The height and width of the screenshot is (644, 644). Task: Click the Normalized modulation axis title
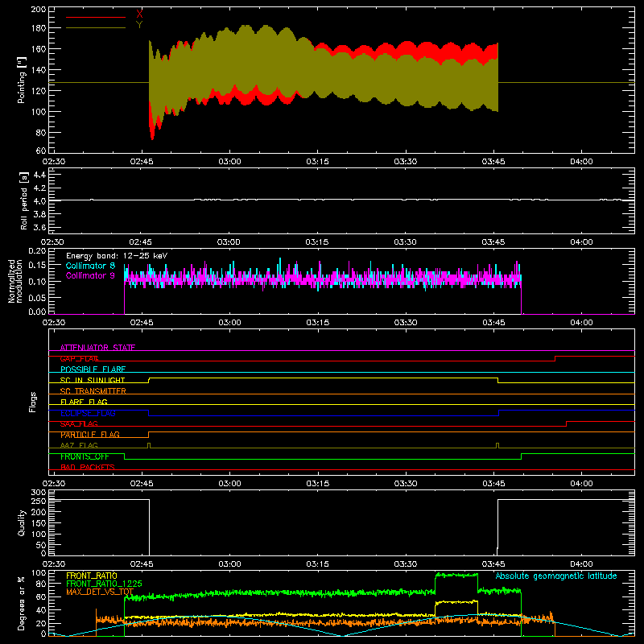click(x=15, y=281)
